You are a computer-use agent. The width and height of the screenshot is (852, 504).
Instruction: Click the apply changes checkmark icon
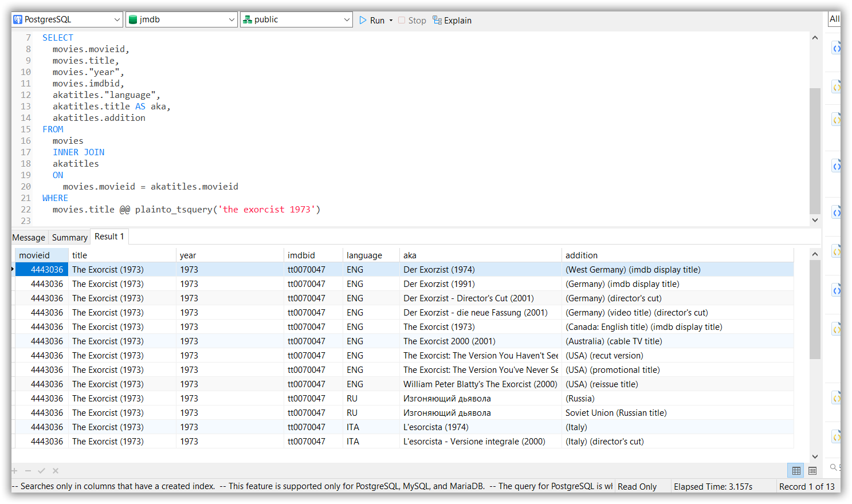coord(41,471)
